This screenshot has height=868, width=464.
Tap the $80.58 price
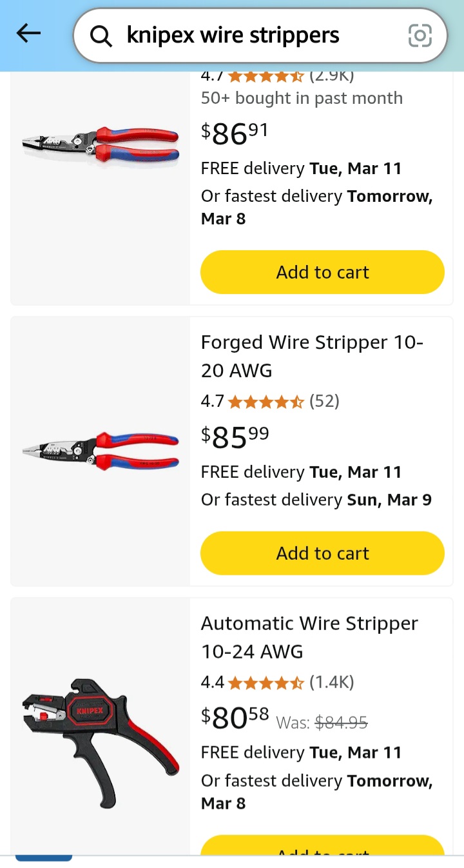click(x=235, y=718)
